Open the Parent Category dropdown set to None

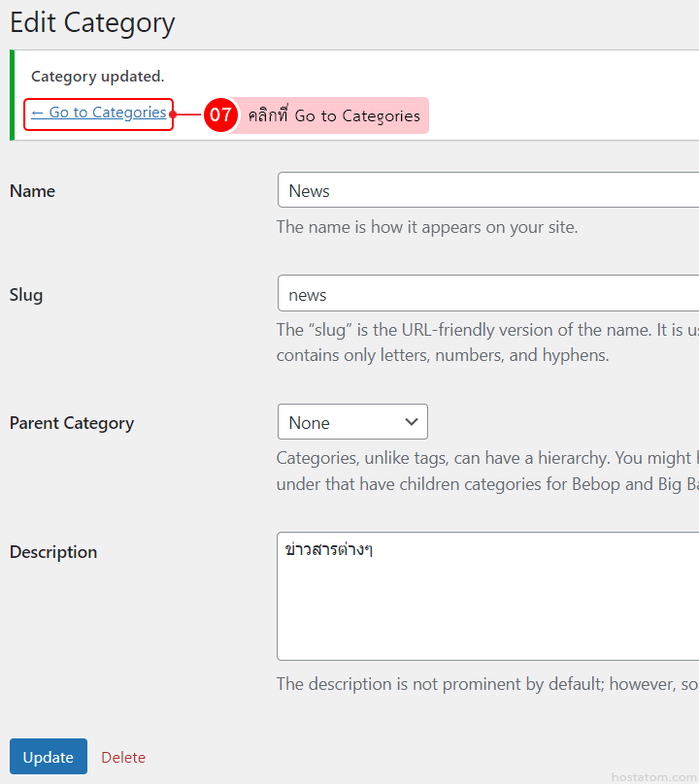(x=352, y=422)
